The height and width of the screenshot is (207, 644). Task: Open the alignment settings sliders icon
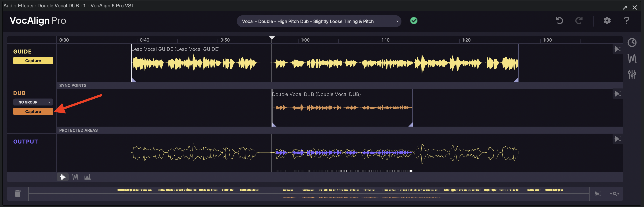(x=632, y=74)
